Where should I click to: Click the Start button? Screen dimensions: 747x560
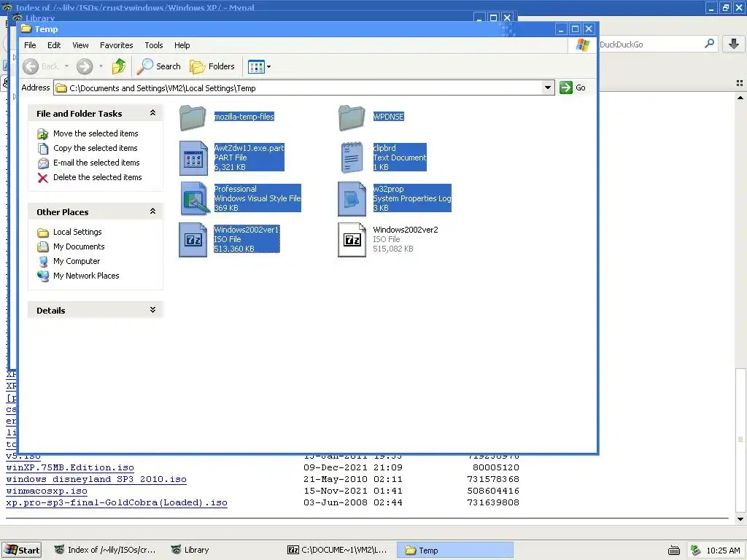coord(21,550)
